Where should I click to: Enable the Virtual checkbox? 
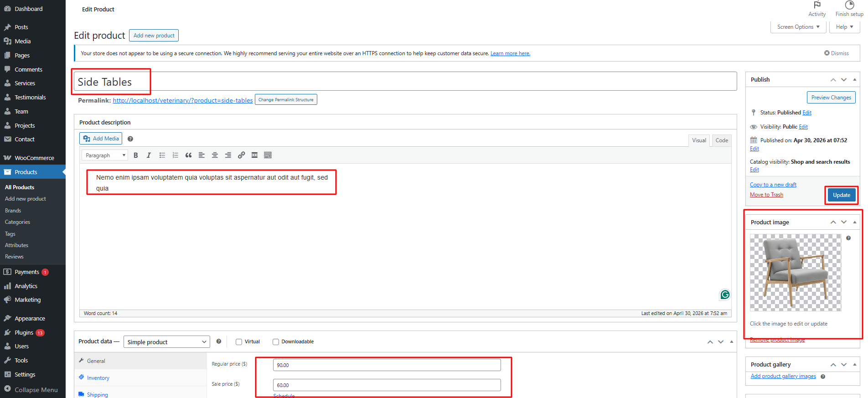(x=239, y=342)
